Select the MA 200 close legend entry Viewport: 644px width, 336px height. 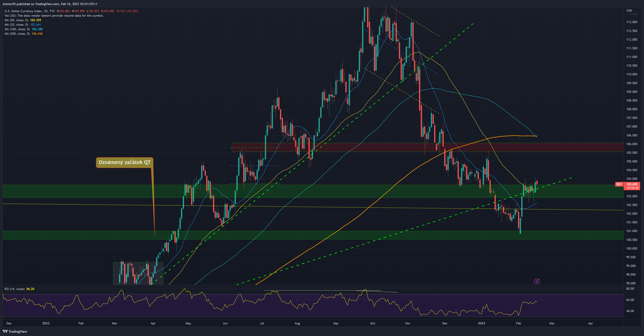(x=23, y=34)
